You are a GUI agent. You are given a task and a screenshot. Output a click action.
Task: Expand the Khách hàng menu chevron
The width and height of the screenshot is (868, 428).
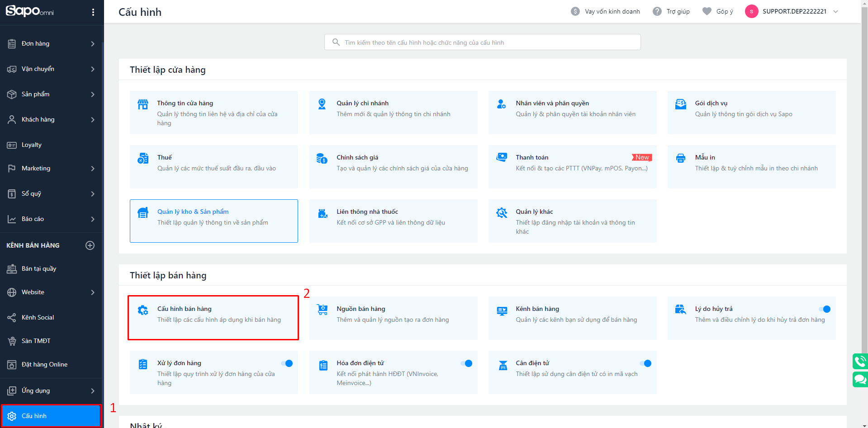click(93, 120)
